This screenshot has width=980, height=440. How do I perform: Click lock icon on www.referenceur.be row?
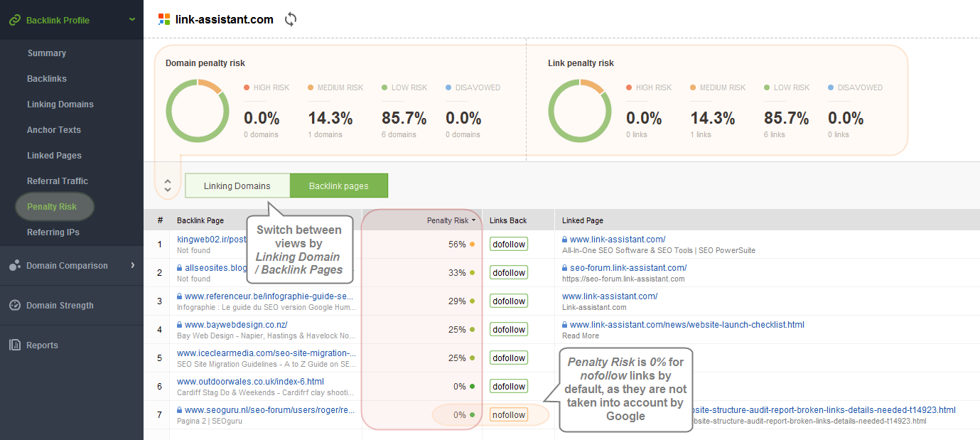pos(180,296)
